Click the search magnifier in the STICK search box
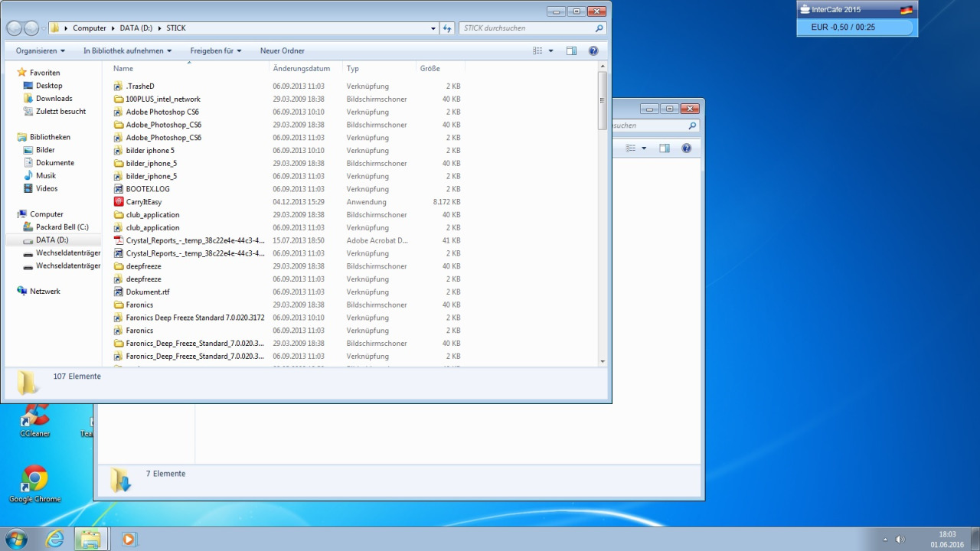Screen dimensions: 980x551 [599, 28]
